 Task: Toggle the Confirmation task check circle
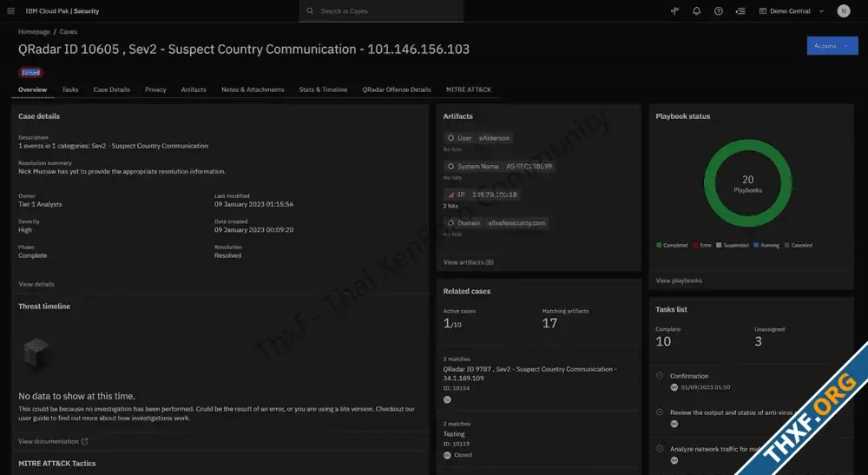pyautogui.click(x=660, y=375)
